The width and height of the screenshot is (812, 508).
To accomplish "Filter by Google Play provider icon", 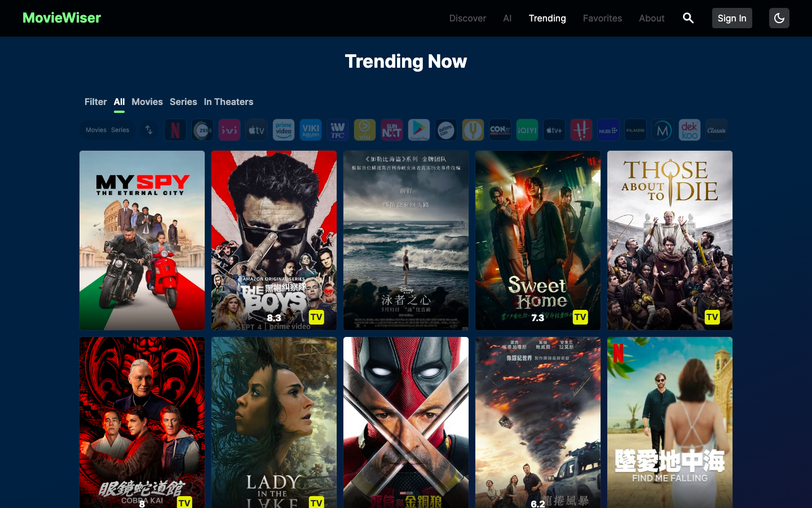I will click(x=419, y=130).
